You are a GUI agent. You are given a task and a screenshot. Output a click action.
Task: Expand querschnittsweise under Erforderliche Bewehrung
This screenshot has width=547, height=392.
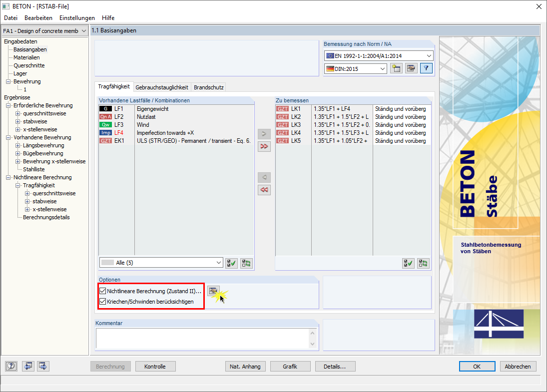click(x=18, y=114)
